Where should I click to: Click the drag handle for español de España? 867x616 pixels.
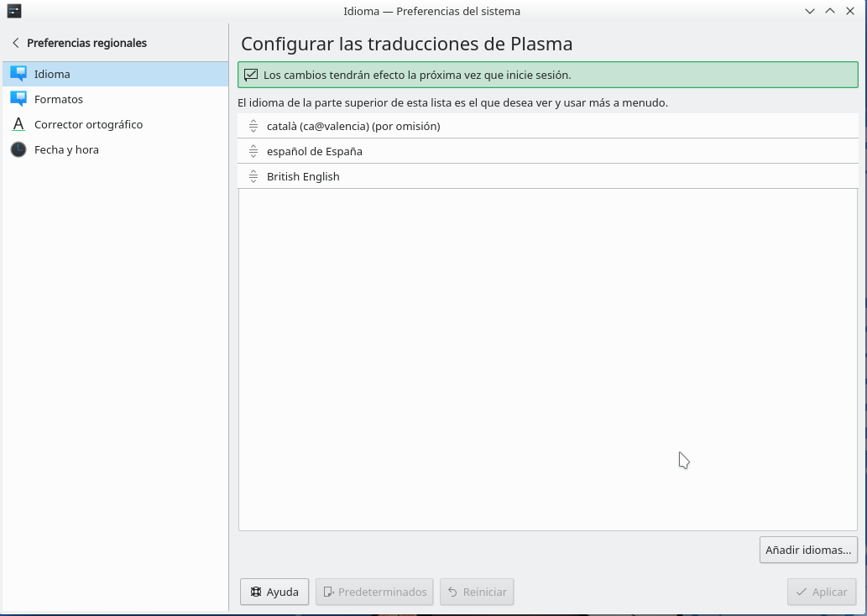[x=253, y=151]
